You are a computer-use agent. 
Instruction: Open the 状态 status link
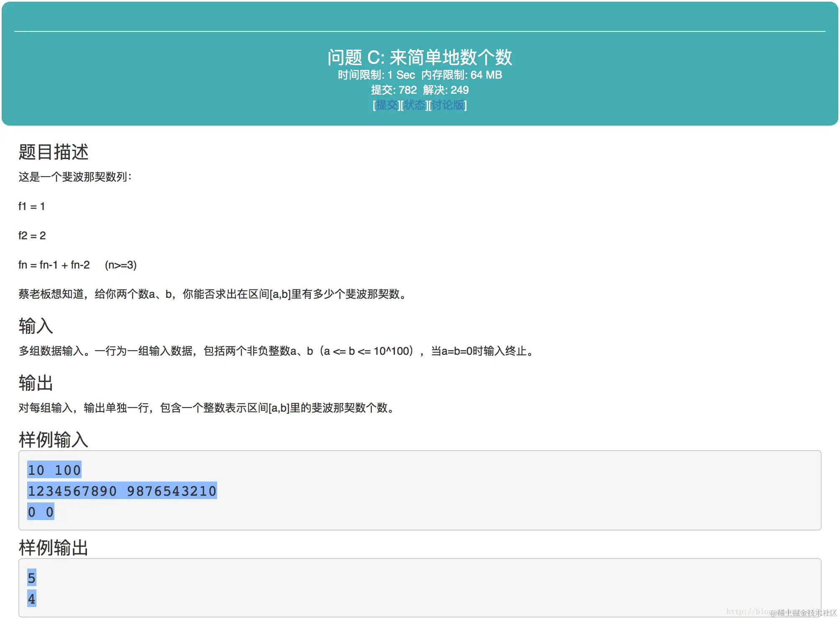414,105
